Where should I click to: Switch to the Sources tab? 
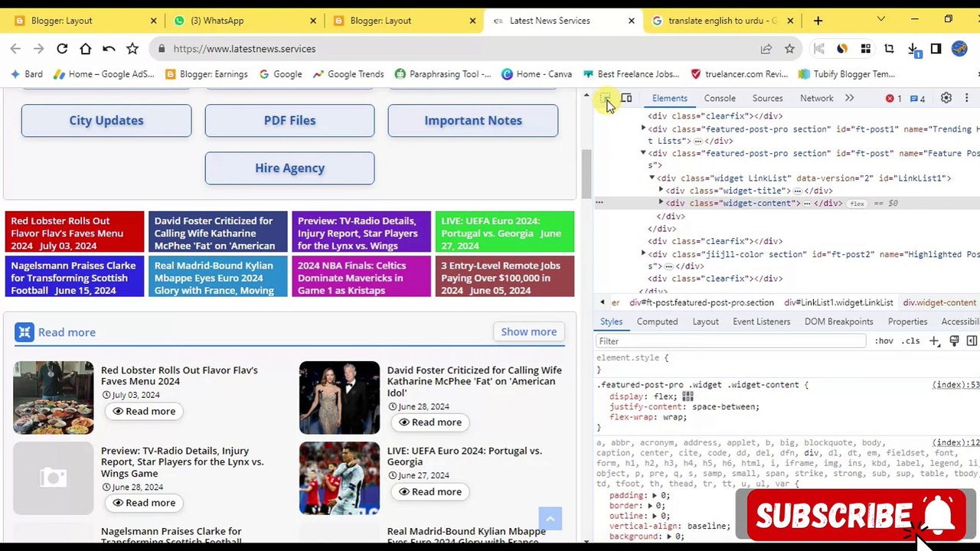coord(767,99)
